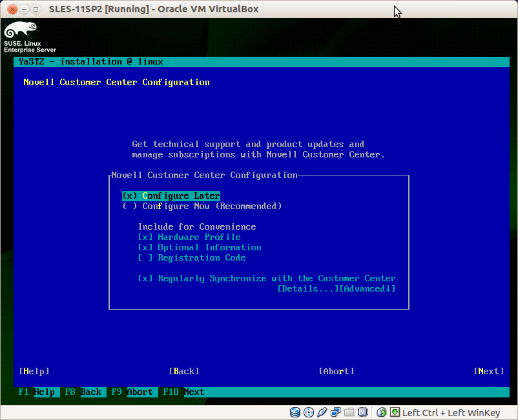Click the 'Left Ctrl + Left WinKey' host key text
518x420 pixels.
click(451, 413)
